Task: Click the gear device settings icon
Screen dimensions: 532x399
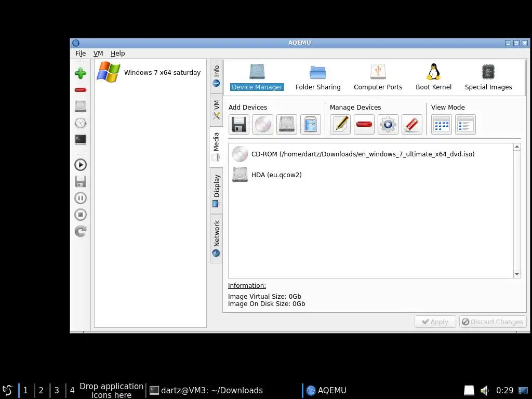Action: (388, 125)
